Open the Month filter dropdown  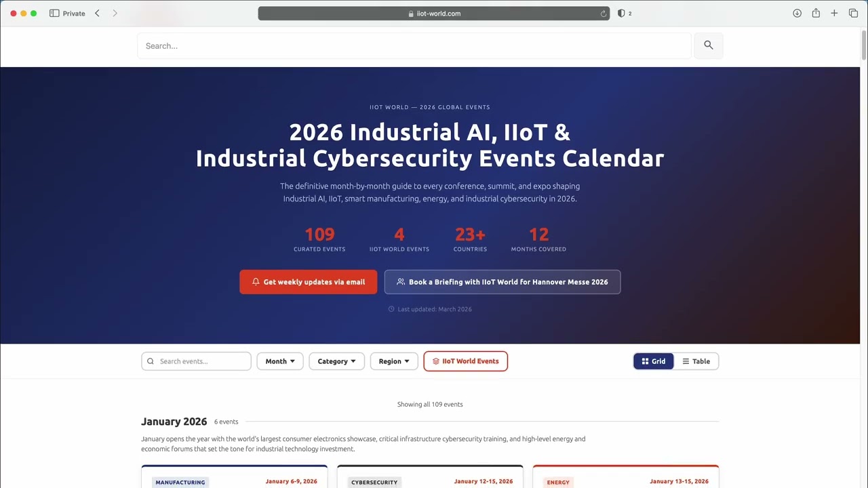(x=280, y=361)
